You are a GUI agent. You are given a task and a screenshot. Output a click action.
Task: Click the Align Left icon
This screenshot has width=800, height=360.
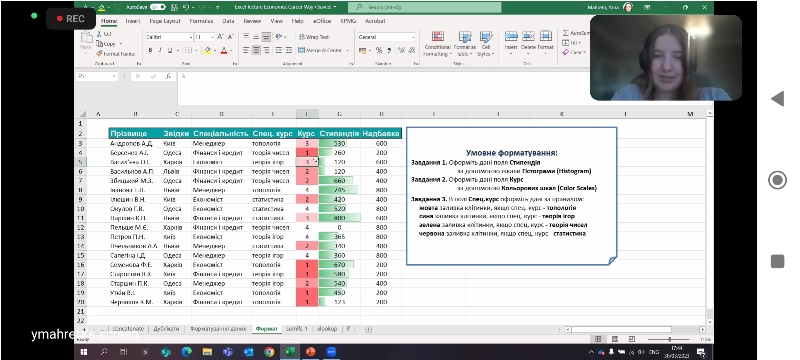(x=246, y=50)
